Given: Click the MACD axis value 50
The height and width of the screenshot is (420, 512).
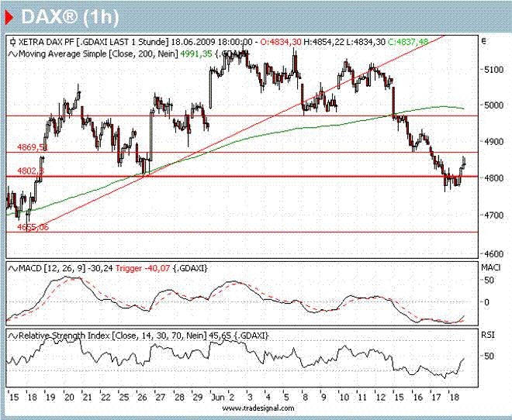Looking at the screenshot, I should pyautogui.click(x=490, y=281).
